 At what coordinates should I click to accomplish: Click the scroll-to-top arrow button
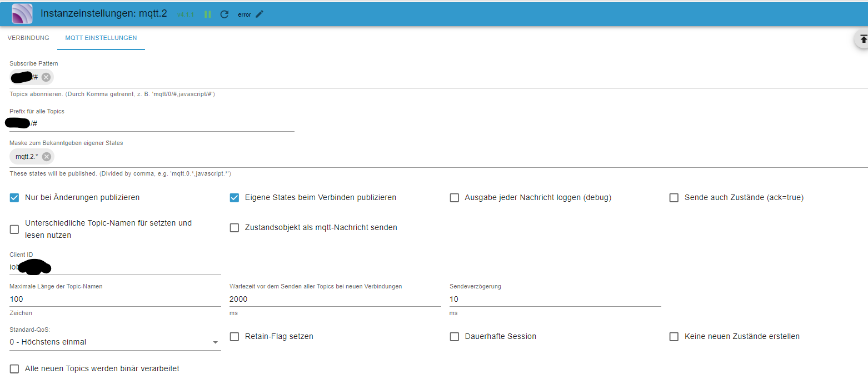[x=862, y=39]
